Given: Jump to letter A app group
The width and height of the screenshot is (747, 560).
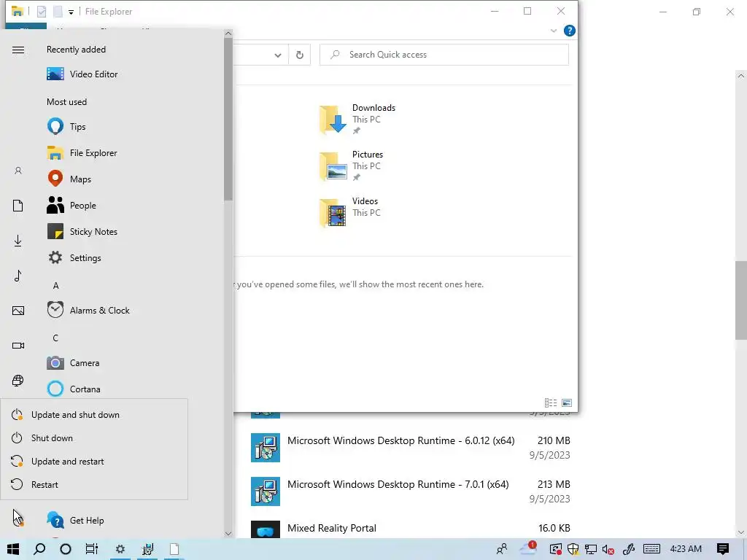Looking at the screenshot, I should coord(55,286).
